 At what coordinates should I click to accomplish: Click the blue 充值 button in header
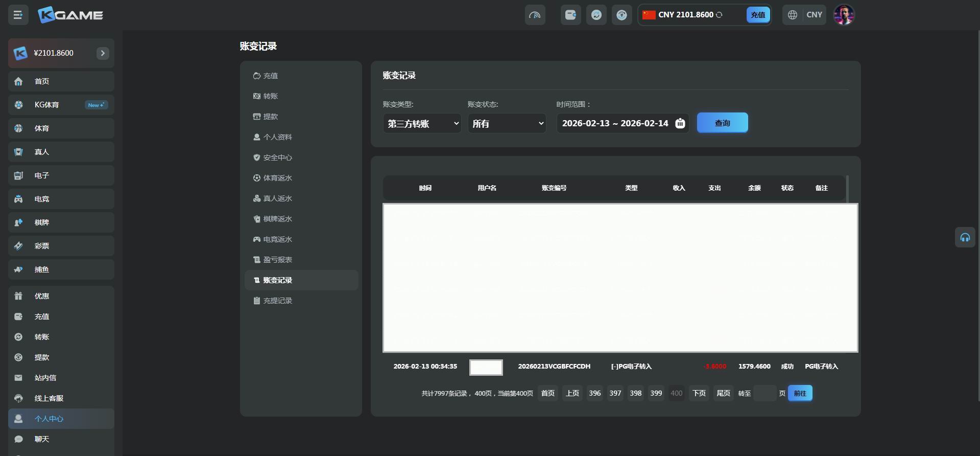758,15
